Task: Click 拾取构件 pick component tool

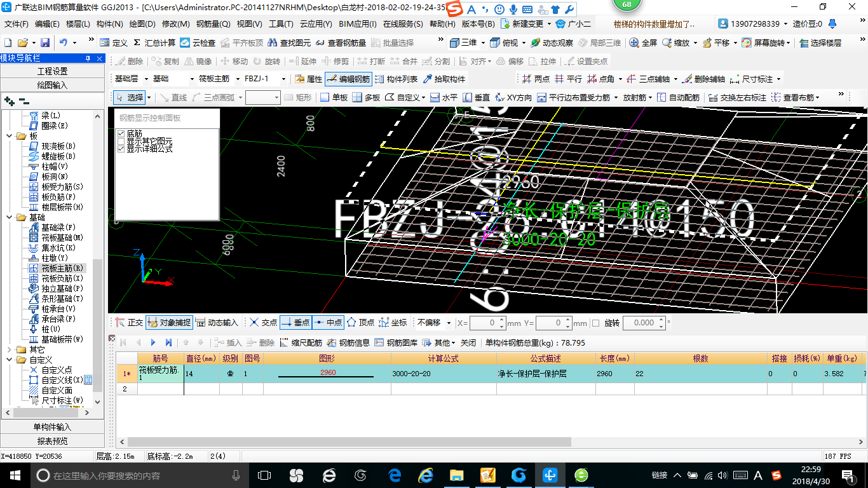Action: [x=444, y=79]
